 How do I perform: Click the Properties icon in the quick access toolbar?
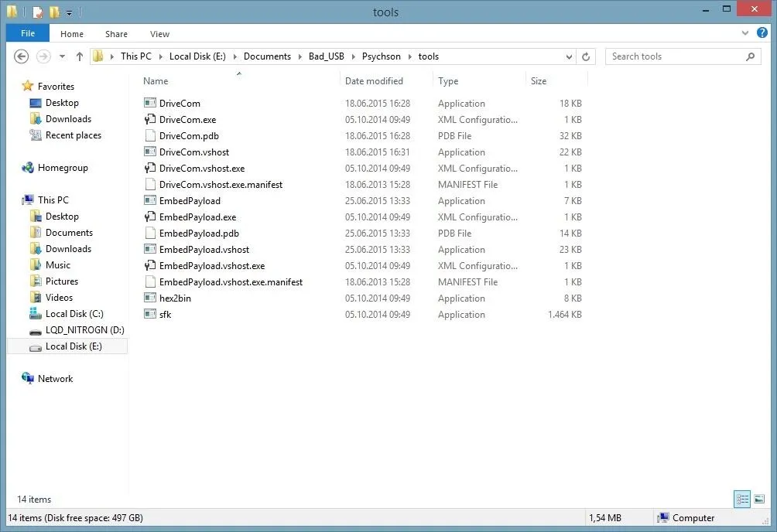[x=38, y=12]
